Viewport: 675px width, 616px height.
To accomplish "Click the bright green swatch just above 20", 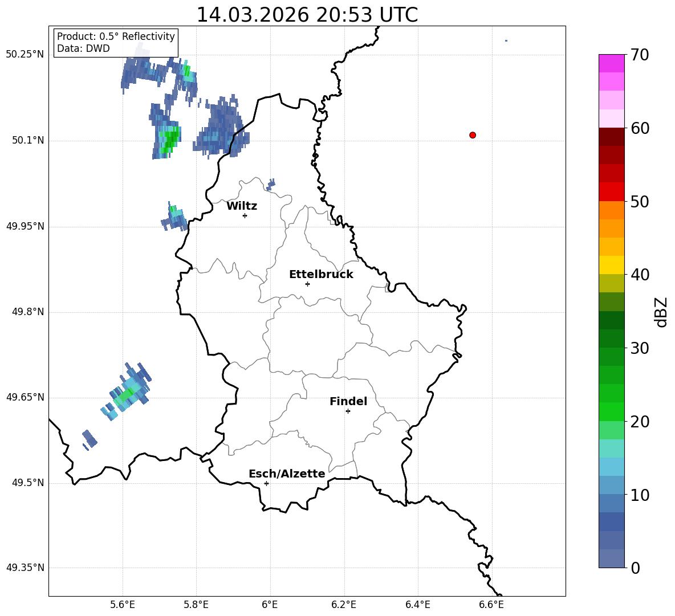I will [612, 411].
